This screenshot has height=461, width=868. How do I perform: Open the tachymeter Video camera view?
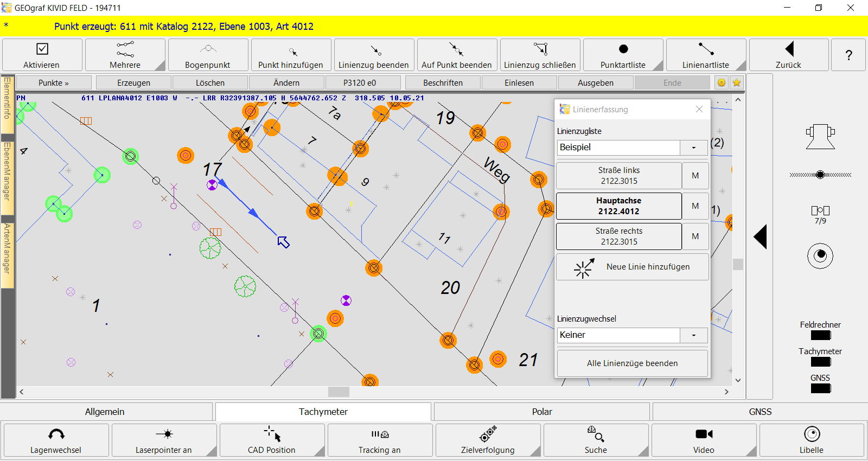coord(704,440)
